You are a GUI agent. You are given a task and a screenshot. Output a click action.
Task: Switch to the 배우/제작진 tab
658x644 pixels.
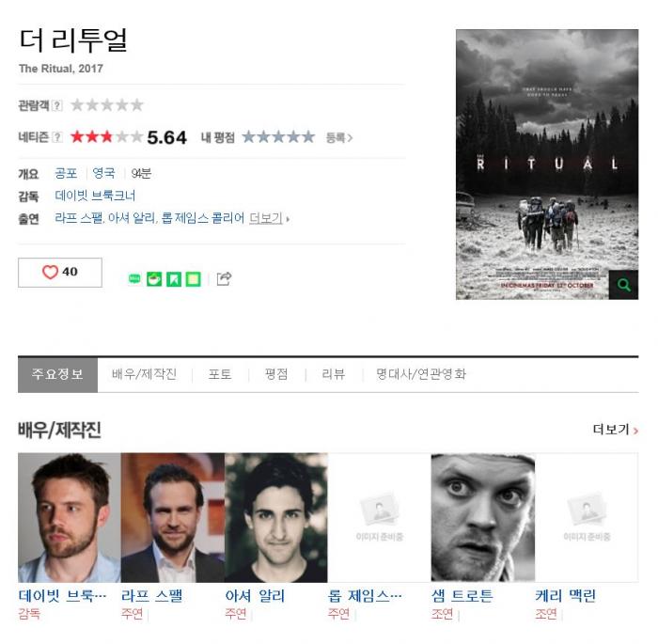tap(144, 374)
